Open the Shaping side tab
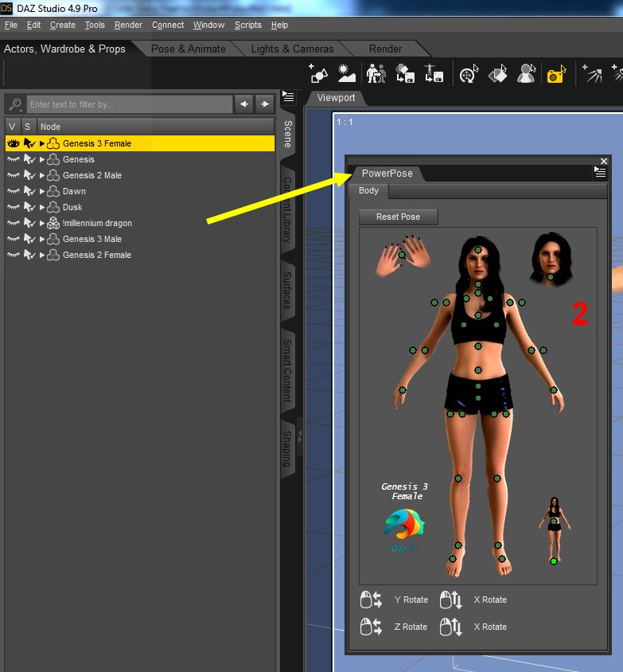This screenshot has width=623, height=672. coord(288,449)
